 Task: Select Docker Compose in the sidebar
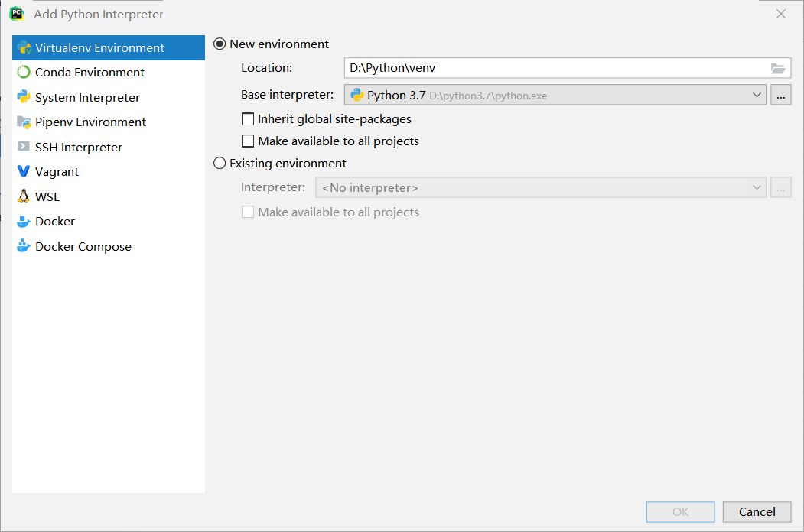[109, 246]
